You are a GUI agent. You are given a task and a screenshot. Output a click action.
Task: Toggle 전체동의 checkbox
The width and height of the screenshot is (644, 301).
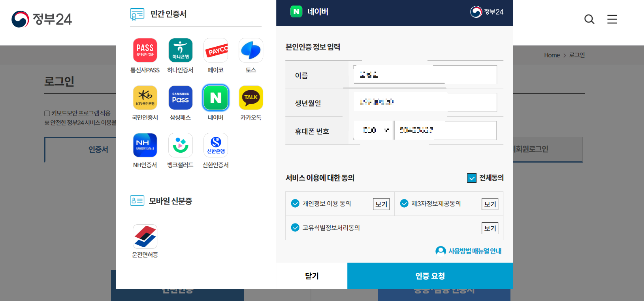point(472,178)
